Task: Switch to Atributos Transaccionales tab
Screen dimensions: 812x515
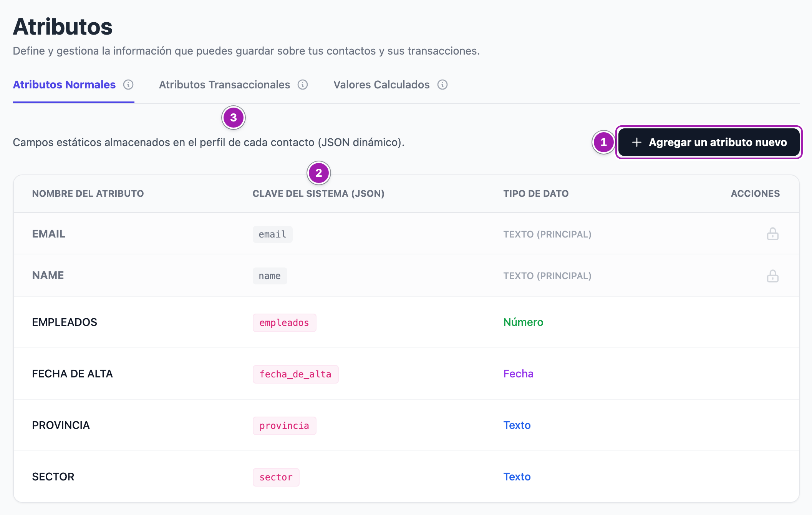Action: click(x=225, y=85)
